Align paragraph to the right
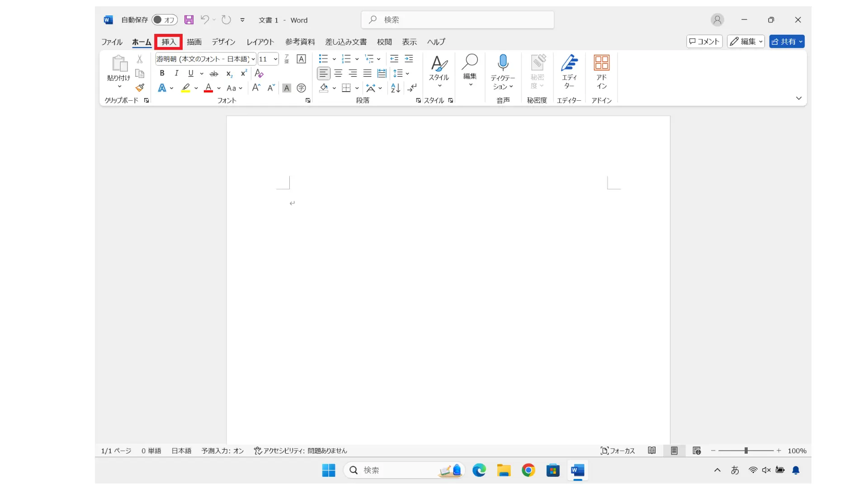868x488 pixels. [x=353, y=73]
